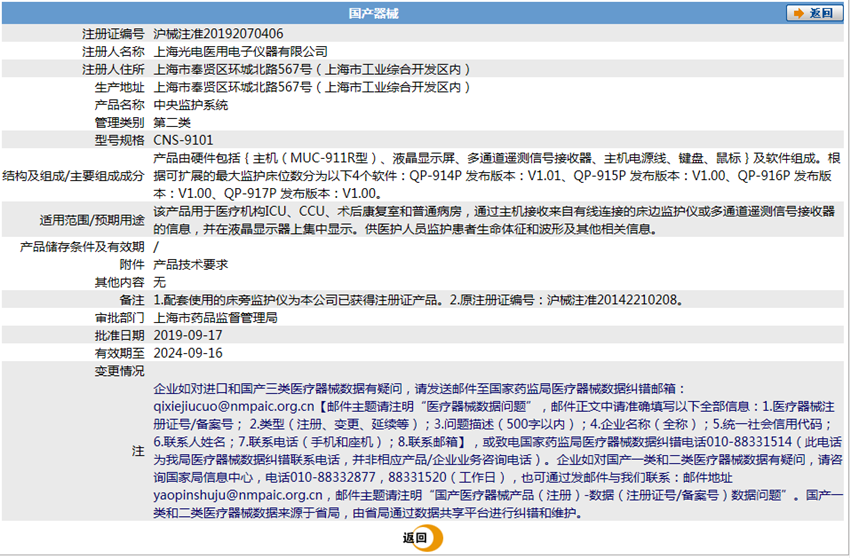Click the 产品储存条件及有效期 label
This screenshot has width=850, height=558.
[x=82, y=247]
